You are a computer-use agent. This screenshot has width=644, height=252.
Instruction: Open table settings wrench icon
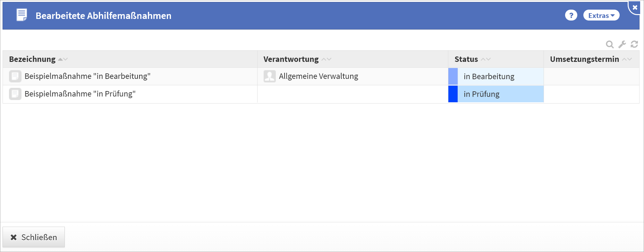pos(622,44)
